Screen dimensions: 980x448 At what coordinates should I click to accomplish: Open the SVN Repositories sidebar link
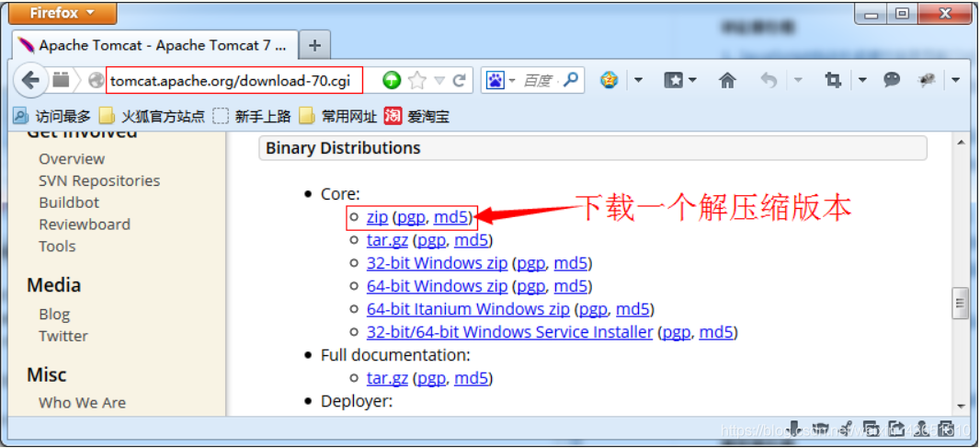[99, 181]
